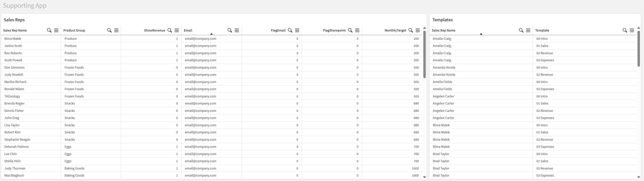Search the FlagSharepoint column
644x181 pixels.
(x=350, y=30)
